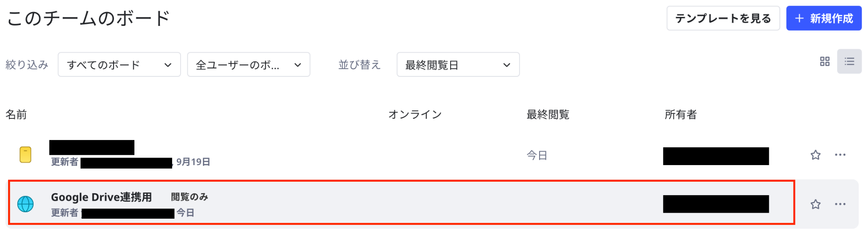Viewport: 868px width, 236px height.
Task: Open the 最終閲覧日 sort dropdown
Action: coord(458,65)
